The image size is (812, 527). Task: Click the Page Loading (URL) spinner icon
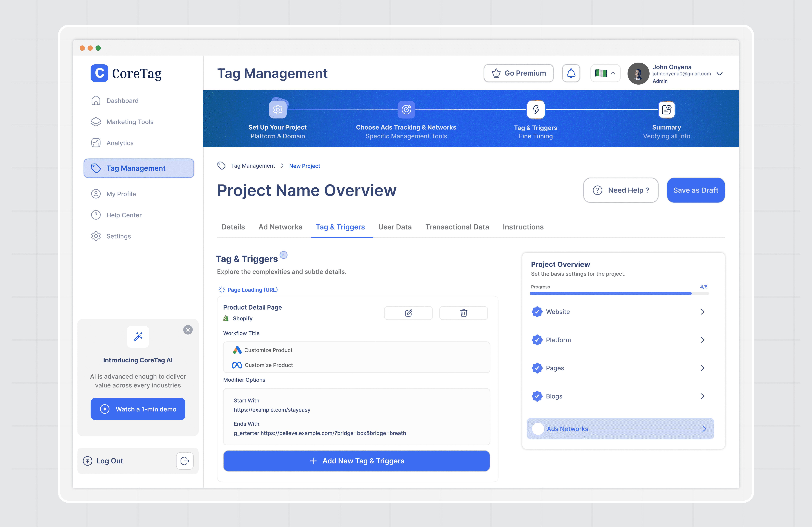pos(222,290)
